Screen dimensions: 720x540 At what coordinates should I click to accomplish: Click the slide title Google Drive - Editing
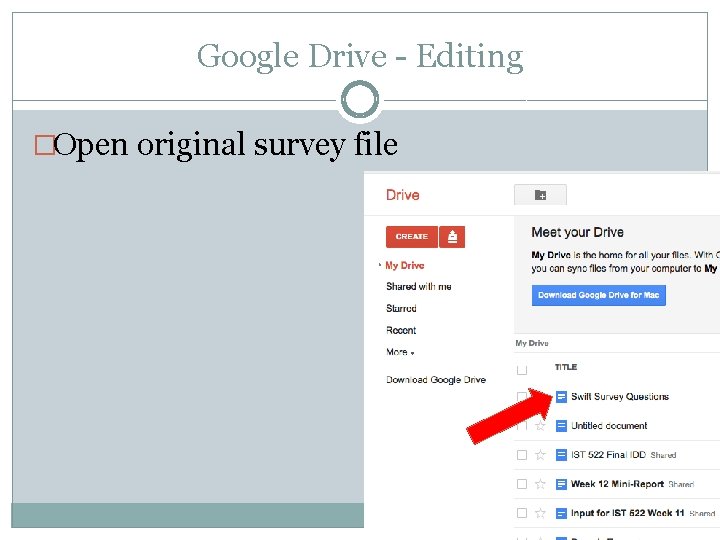coord(360,56)
